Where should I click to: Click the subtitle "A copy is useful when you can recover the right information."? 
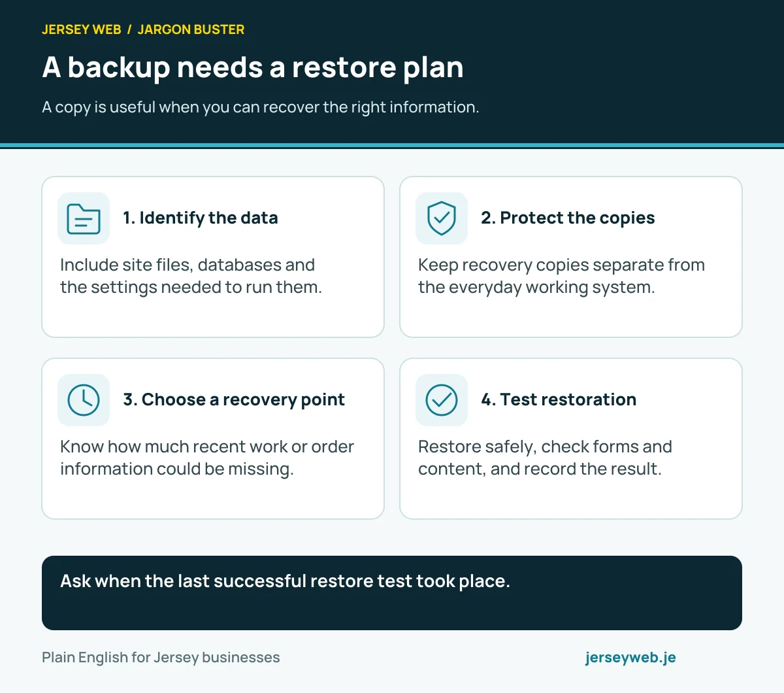coord(261,107)
